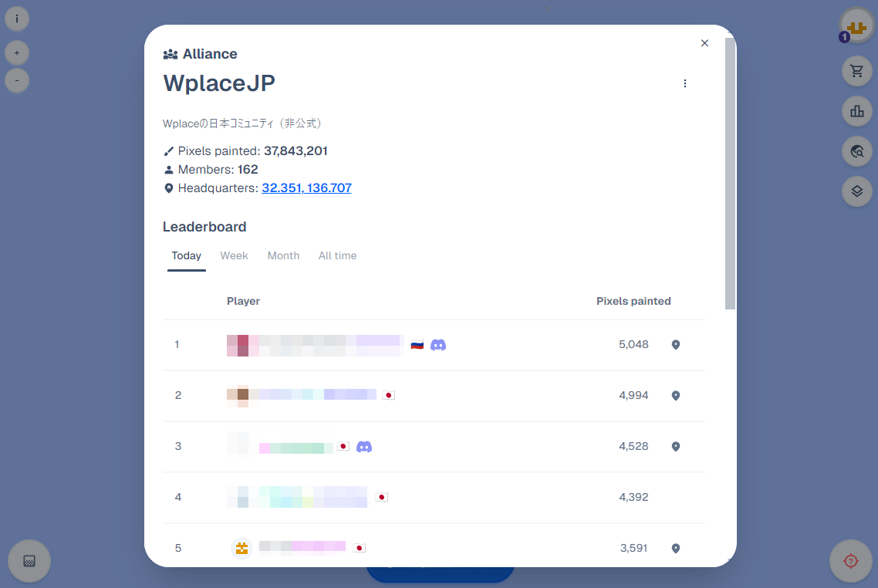The image size is (878, 588).
Task: Click 'Members: 162' text
Action: point(218,170)
